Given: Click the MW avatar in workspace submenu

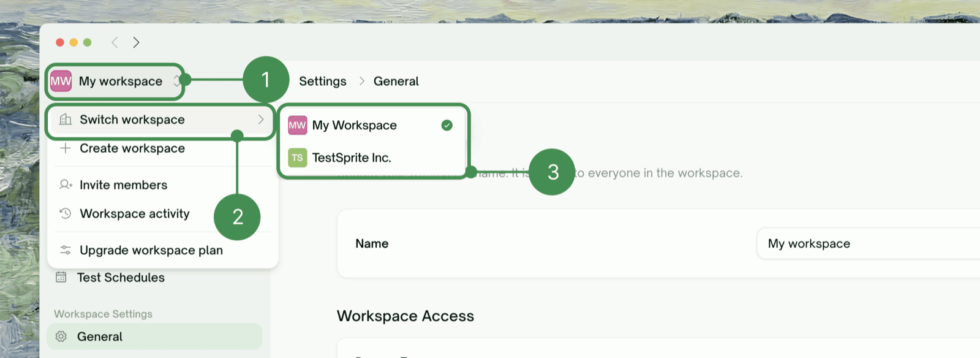Looking at the screenshot, I should 297,125.
